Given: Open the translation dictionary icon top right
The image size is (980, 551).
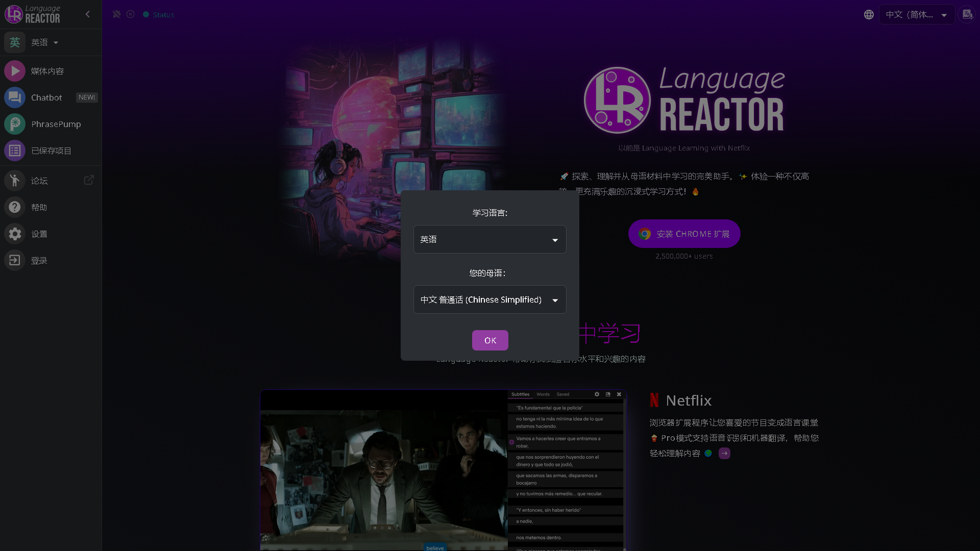Looking at the screenshot, I should (967, 14).
